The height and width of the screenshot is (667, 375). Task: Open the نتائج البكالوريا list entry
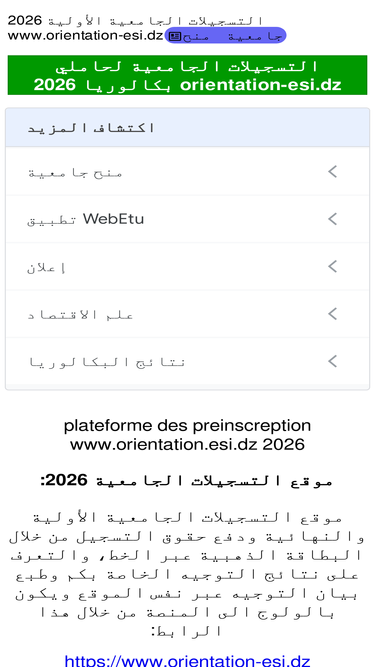188,362
